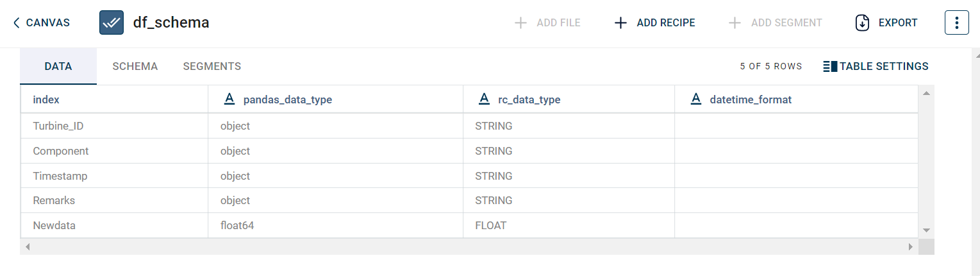Click the pandas_data_type column type icon
The height and width of the screenshot is (276, 980).
[x=229, y=99]
